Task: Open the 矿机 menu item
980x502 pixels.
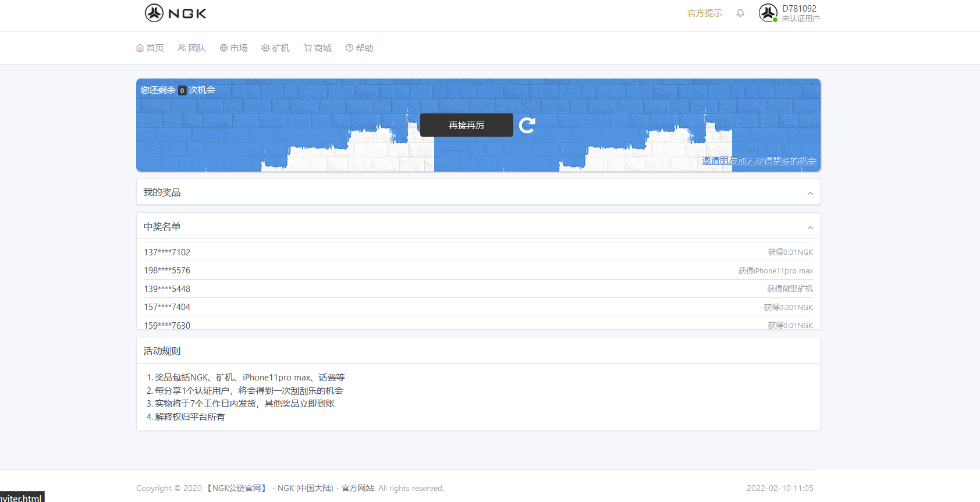Action: point(275,48)
